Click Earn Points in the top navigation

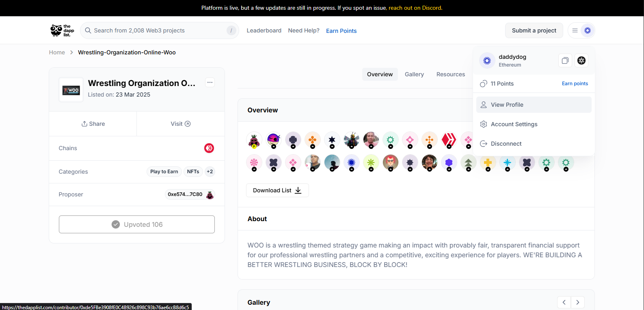pos(341,31)
